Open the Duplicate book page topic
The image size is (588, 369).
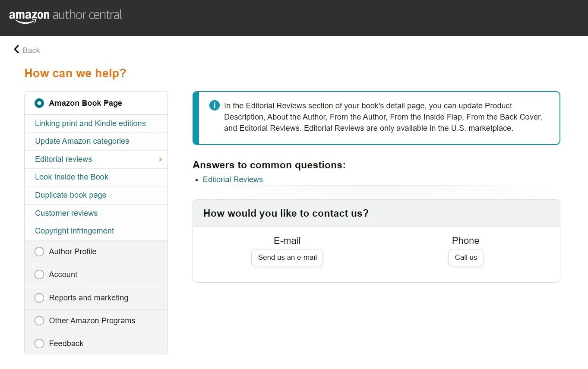(x=96, y=195)
